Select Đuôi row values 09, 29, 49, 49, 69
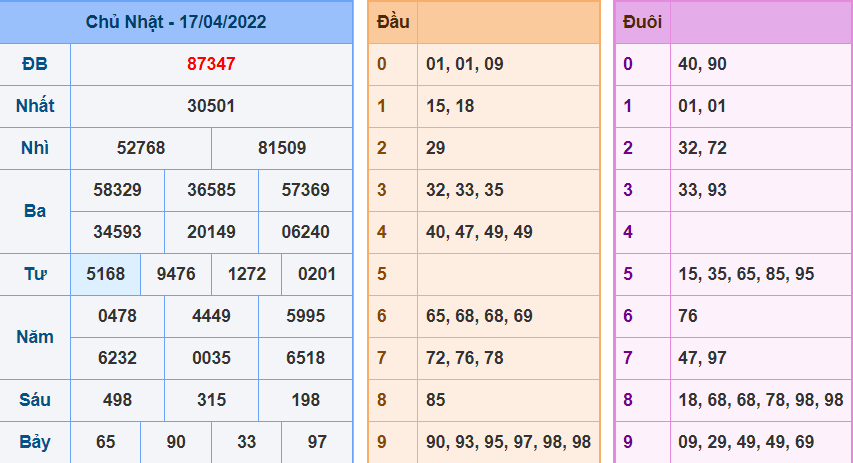The width and height of the screenshot is (853, 463). tap(746, 442)
